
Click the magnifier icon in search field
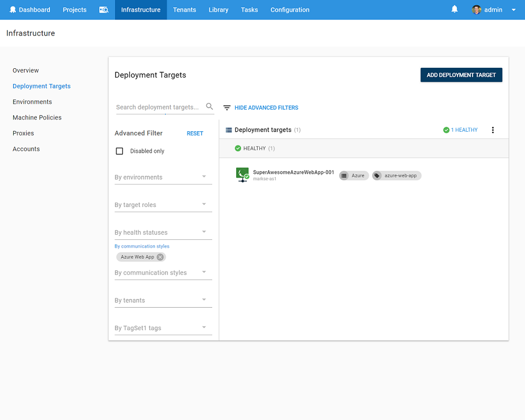pos(209,107)
